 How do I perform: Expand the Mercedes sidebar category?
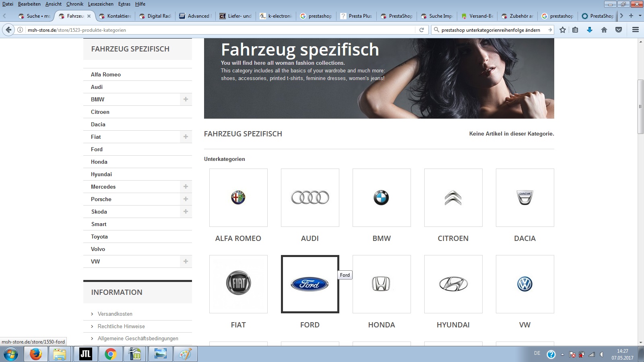pyautogui.click(x=186, y=187)
